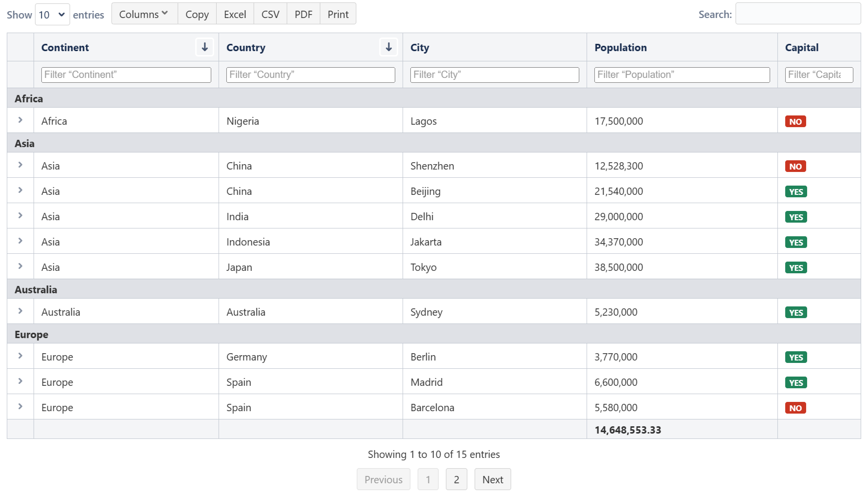Screen dimensions: 868x494
Task: Click the Next pagination button
Action: [x=492, y=479]
